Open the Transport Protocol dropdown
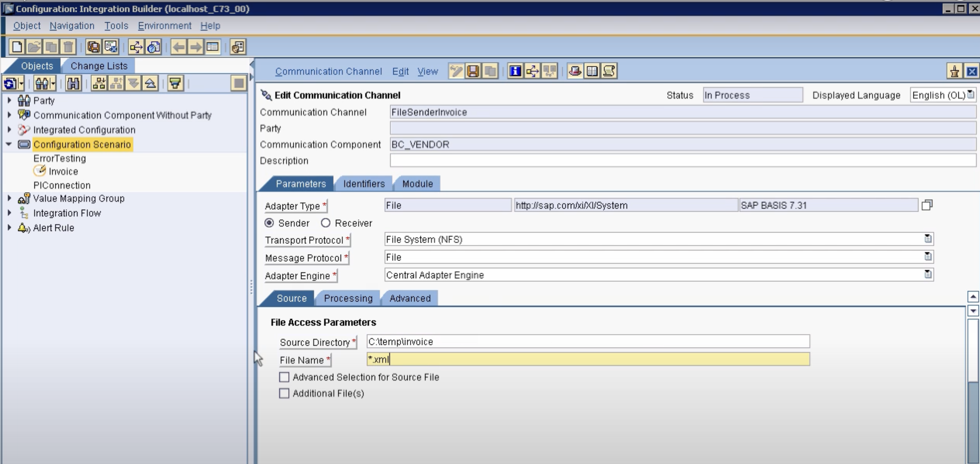Screen dimensions: 980x464 pyautogui.click(x=928, y=239)
